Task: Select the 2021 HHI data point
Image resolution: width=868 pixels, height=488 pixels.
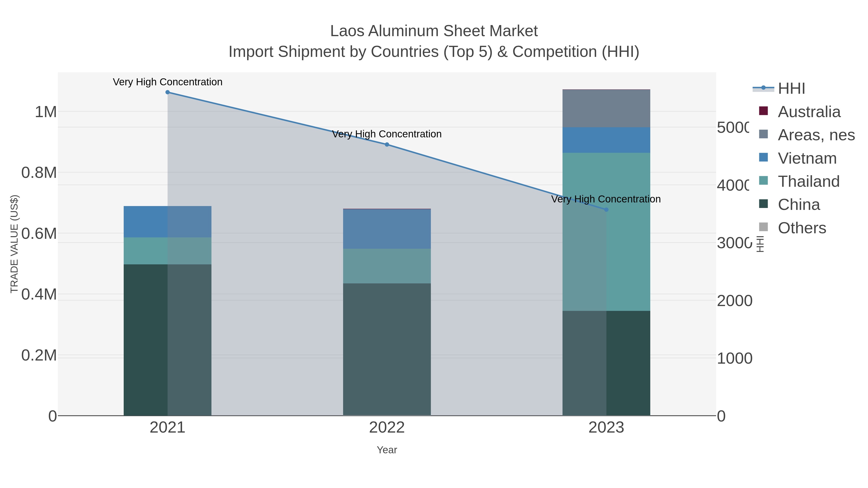Action: click(168, 92)
